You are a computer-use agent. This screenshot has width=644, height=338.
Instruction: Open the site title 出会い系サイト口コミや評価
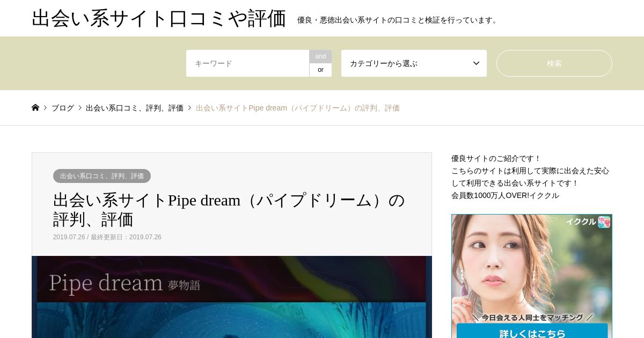pos(159,18)
